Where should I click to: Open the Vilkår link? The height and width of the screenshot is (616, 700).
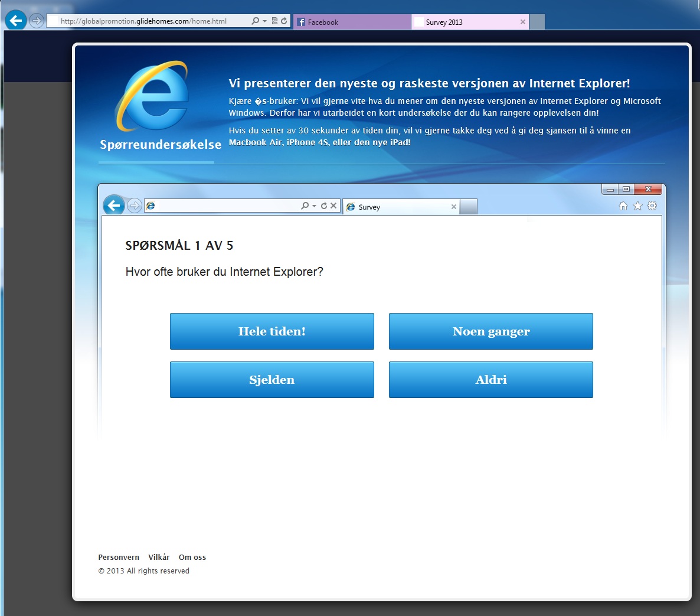coord(159,557)
